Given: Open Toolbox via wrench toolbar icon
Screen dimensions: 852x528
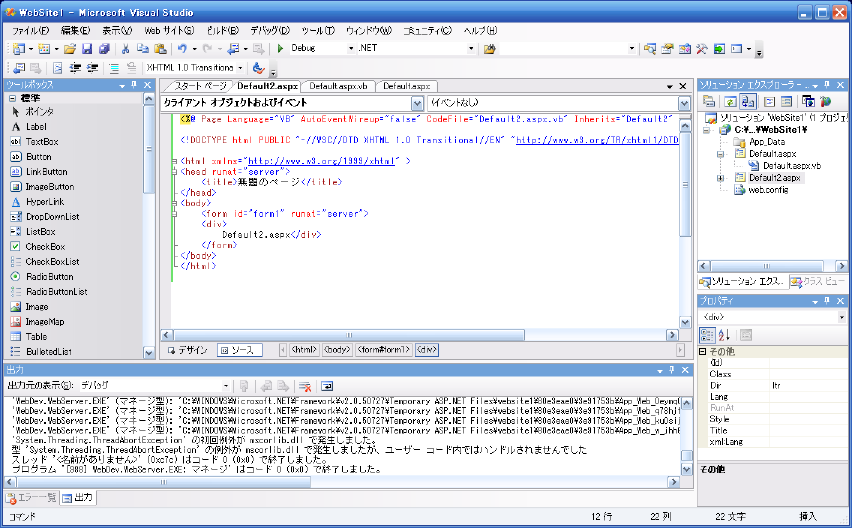Looking at the screenshot, I should click(701, 49).
